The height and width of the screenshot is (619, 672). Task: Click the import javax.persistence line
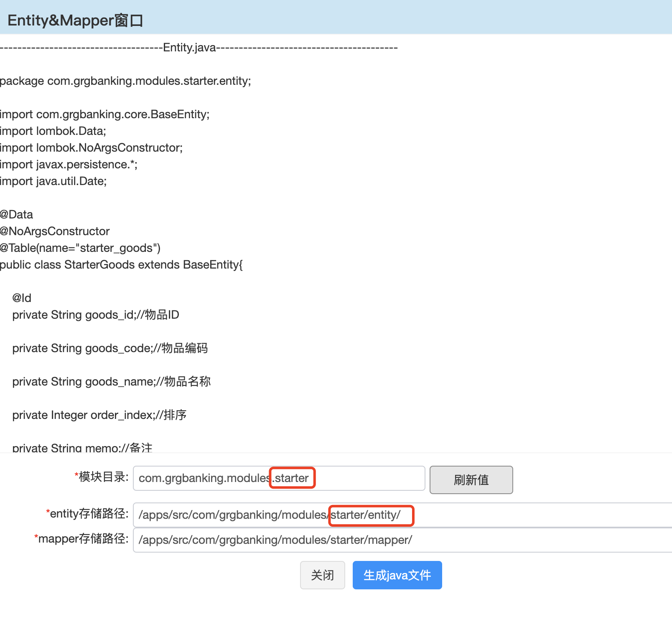69,165
